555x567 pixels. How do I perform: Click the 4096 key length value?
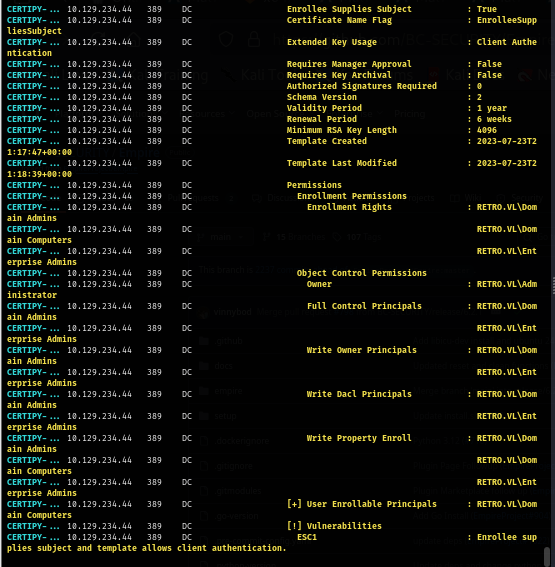[487, 130]
